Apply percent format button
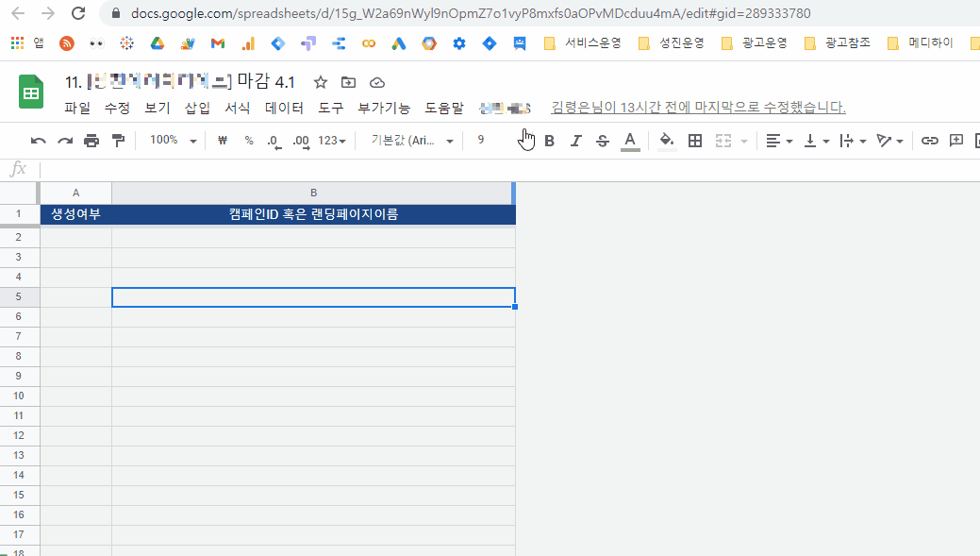Screen dimensions: 980x556 pos(249,141)
